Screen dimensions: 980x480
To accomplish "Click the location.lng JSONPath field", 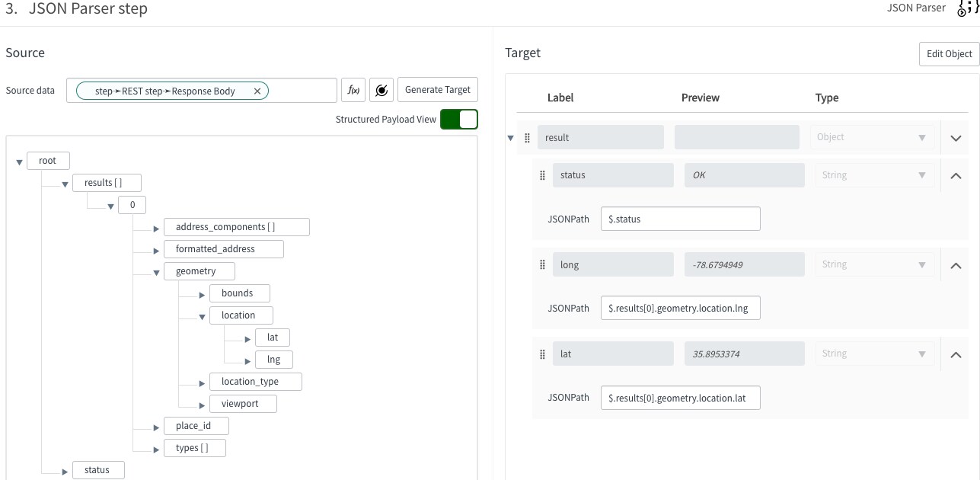I will coord(681,308).
